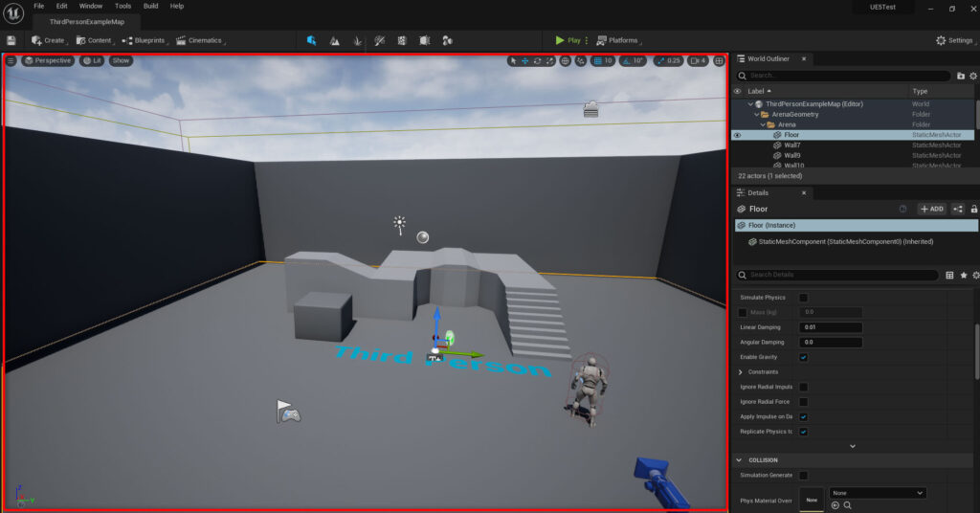Toggle scale snapping value 0.25
This screenshot has width=980, height=513.
668,60
